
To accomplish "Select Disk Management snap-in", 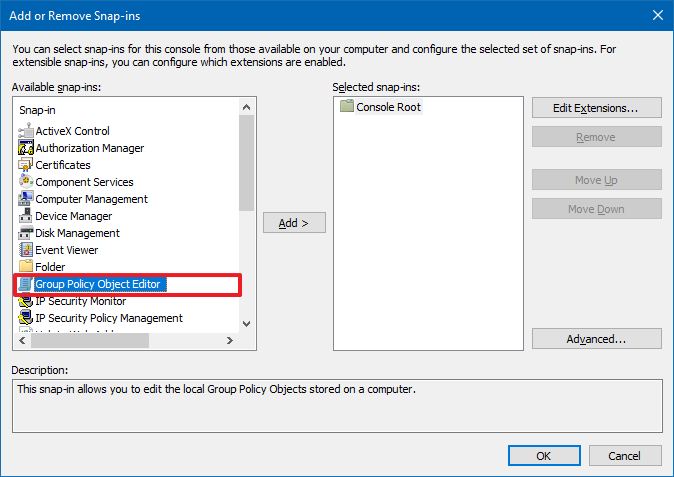I will coord(77,233).
